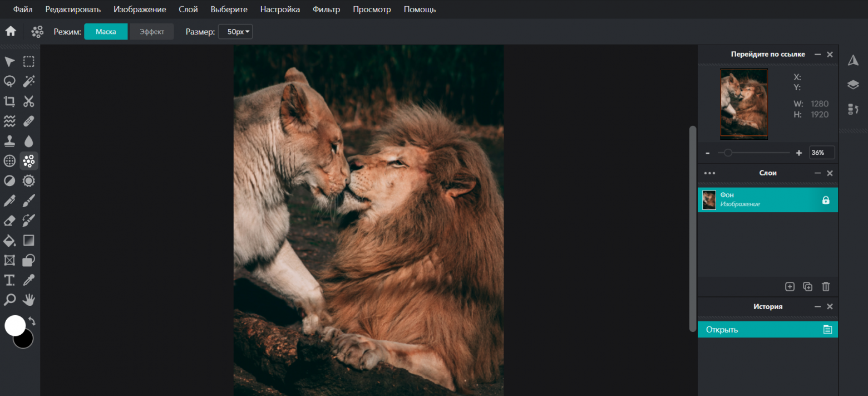Pick the Fill bucket tool
Screen dimensions: 868x396
point(9,241)
